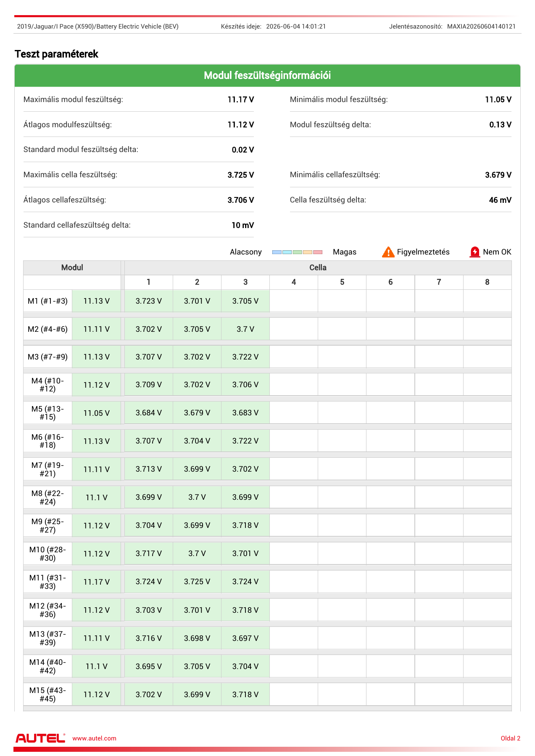Click the blue swatch in the voltage legend

click(277, 252)
